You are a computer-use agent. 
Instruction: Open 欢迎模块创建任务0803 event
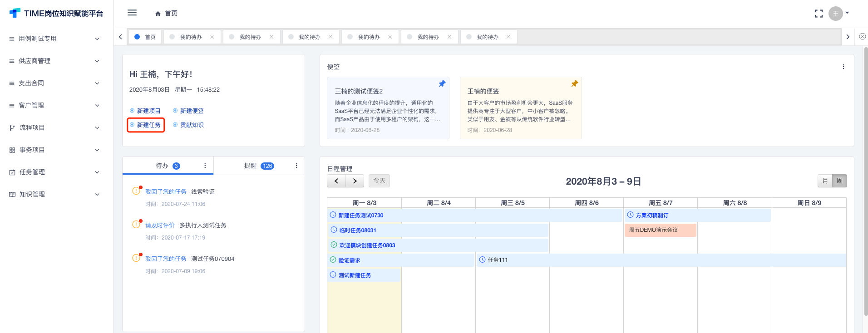point(438,245)
